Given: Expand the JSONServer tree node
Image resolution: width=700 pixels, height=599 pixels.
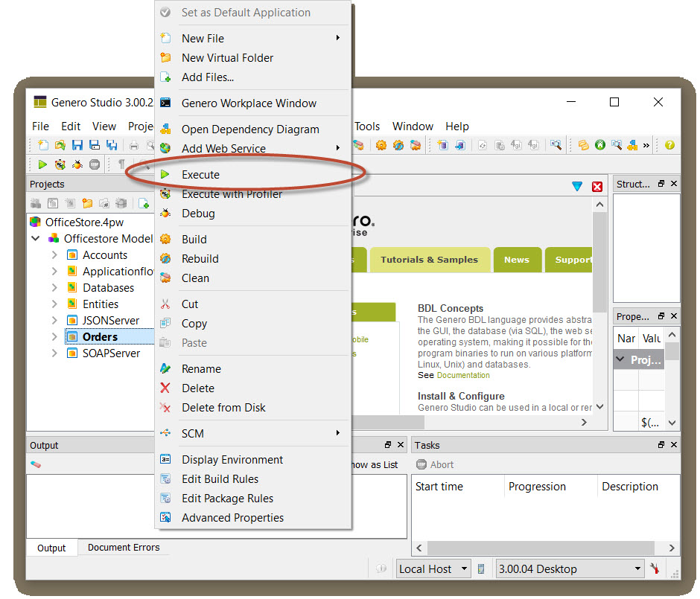Looking at the screenshot, I should [x=54, y=320].
